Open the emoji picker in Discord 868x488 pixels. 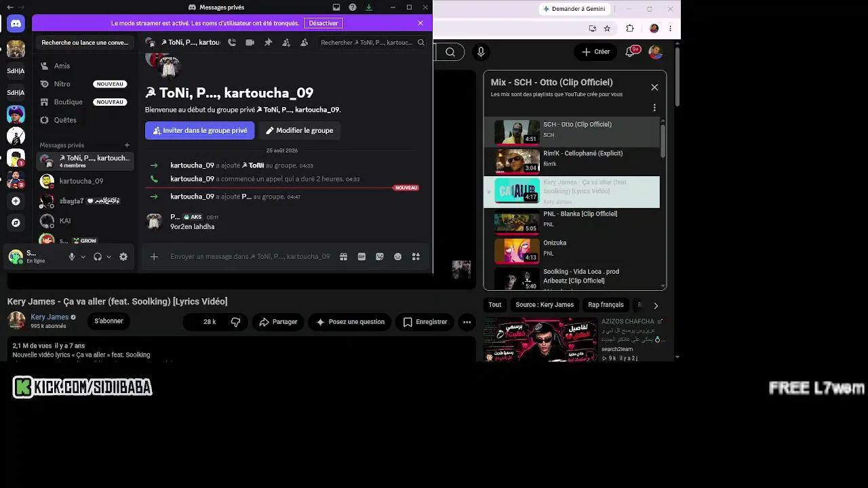398,257
